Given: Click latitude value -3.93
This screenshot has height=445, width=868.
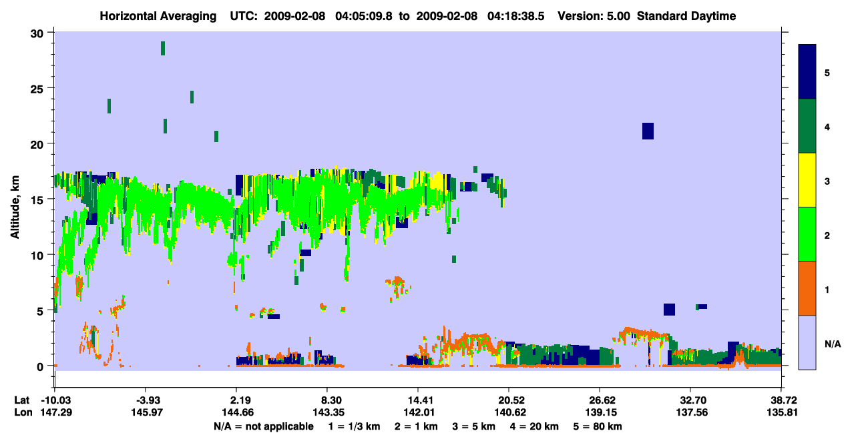Looking at the screenshot, I should (146, 400).
